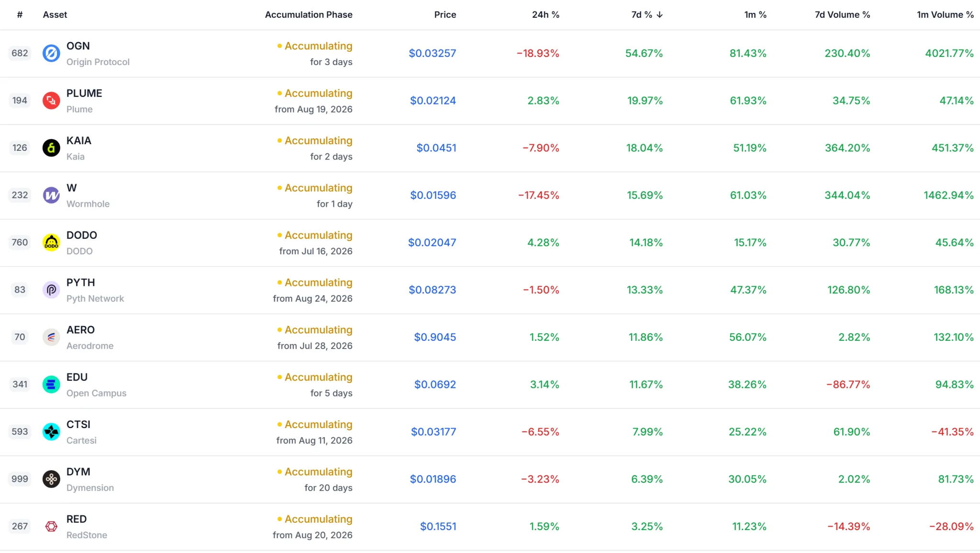Sort by Price column header
Viewport: 980px width, 553px height.
445,15
